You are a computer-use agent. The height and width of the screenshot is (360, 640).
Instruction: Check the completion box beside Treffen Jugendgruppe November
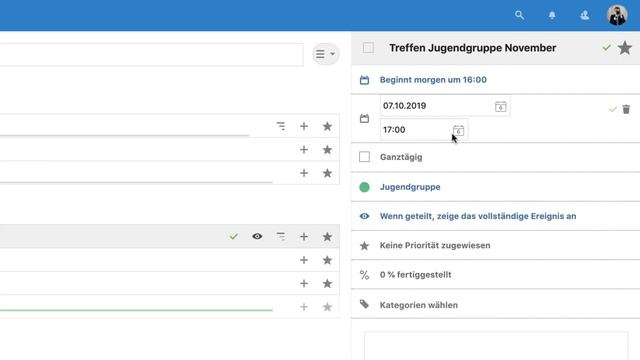tap(368, 48)
